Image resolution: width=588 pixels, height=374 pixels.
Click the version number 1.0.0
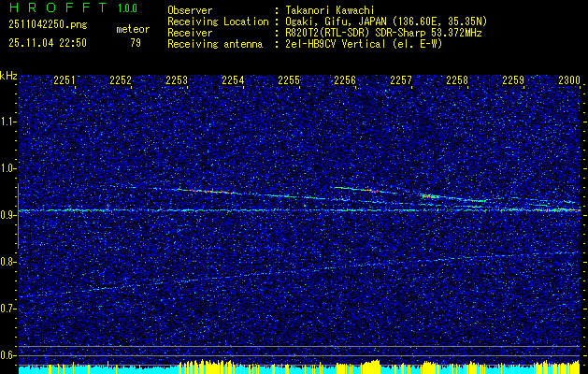(127, 7)
